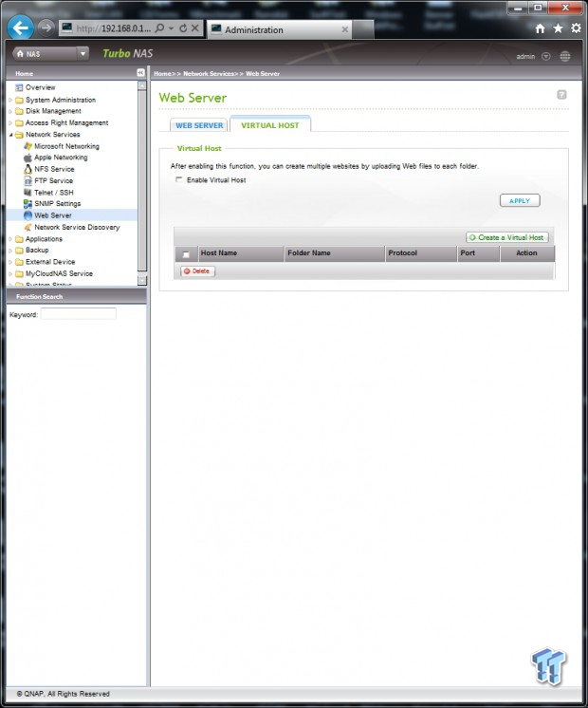Search using the address bar magnifier icon
The image size is (588, 708).
(x=159, y=28)
